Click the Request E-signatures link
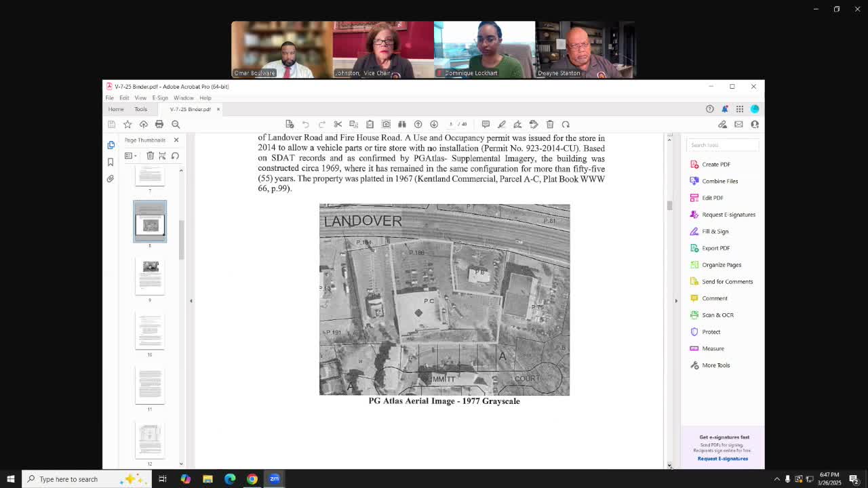 (722, 459)
